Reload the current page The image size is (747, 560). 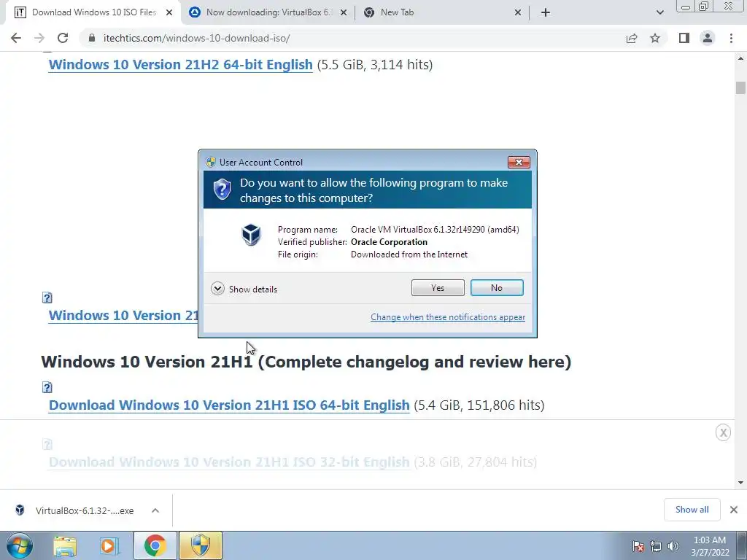pos(63,38)
